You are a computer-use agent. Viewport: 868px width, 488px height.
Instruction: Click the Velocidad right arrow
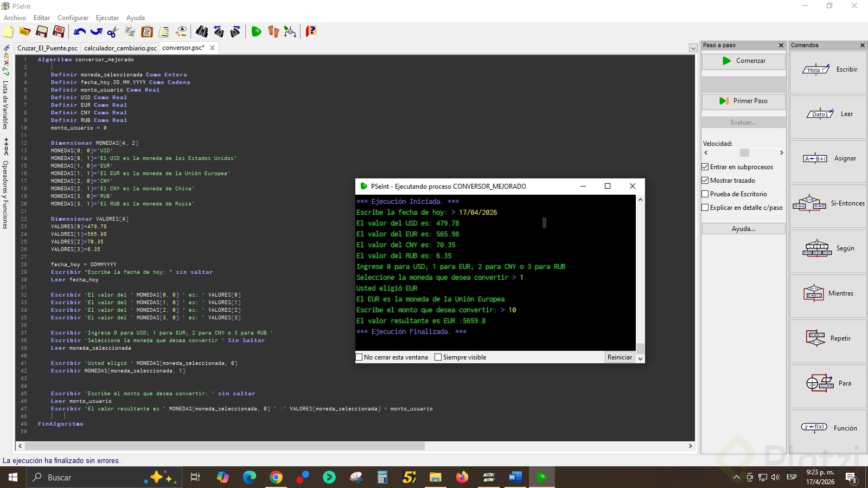click(x=781, y=153)
